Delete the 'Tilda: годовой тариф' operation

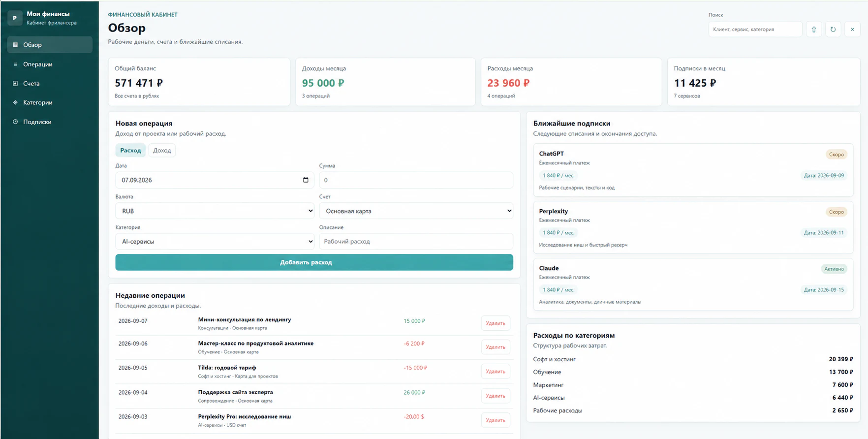(x=496, y=372)
